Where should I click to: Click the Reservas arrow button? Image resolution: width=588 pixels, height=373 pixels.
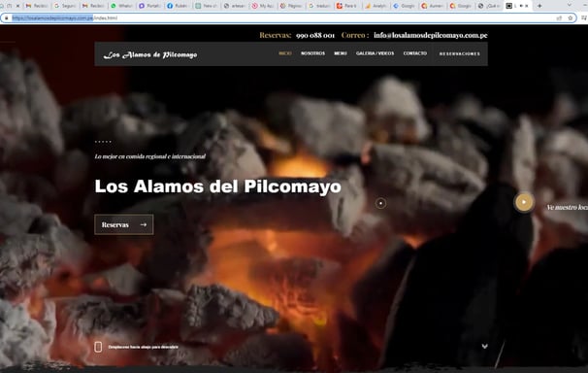124,224
